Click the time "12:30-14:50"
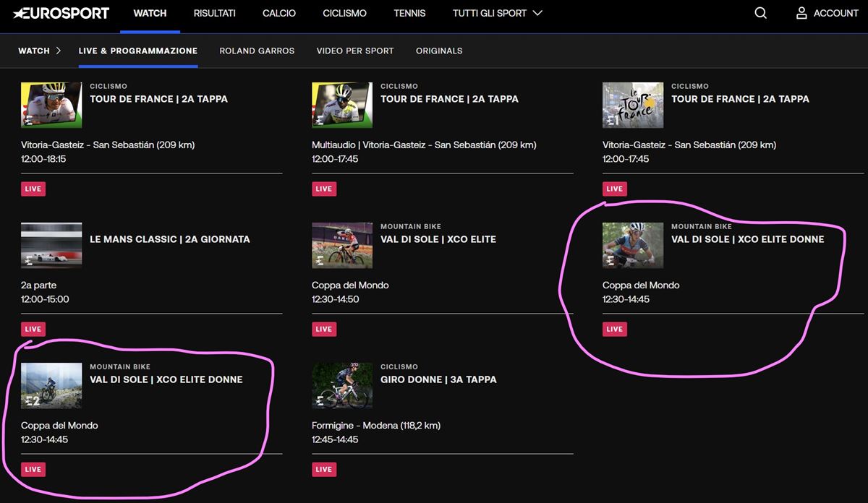 pyautogui.click(x=336, y=299)
